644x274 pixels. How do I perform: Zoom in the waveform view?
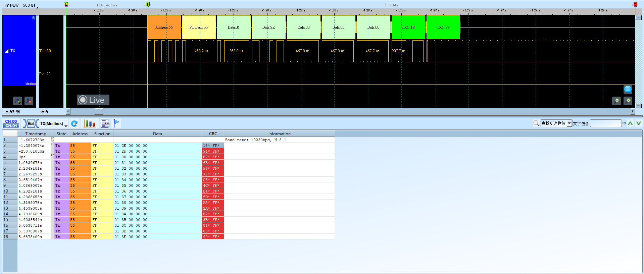(628, 101)
